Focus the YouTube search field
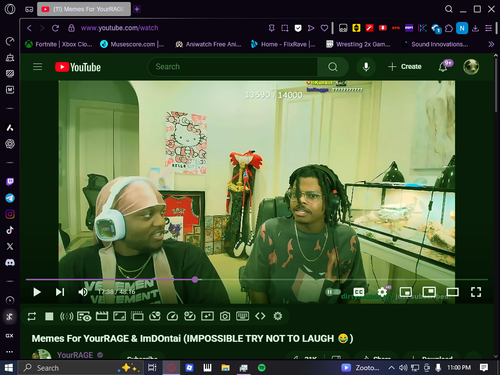 pyautogui.click(x=232, y=67)
